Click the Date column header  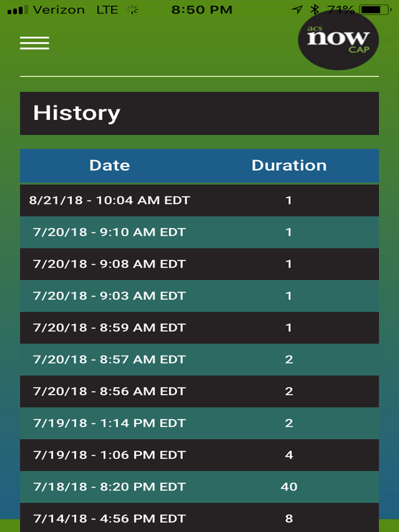point(110,166)
